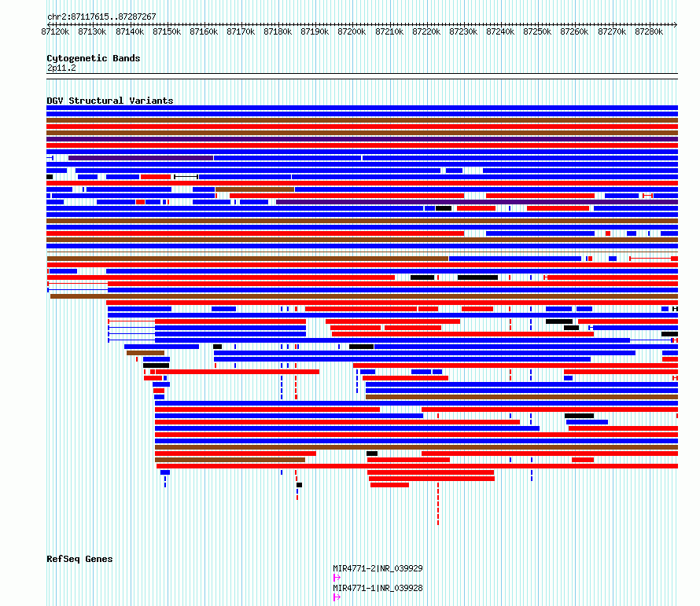Click the 87270k ruler position
This screenshot has height=606, width=700.
point(613,31)
